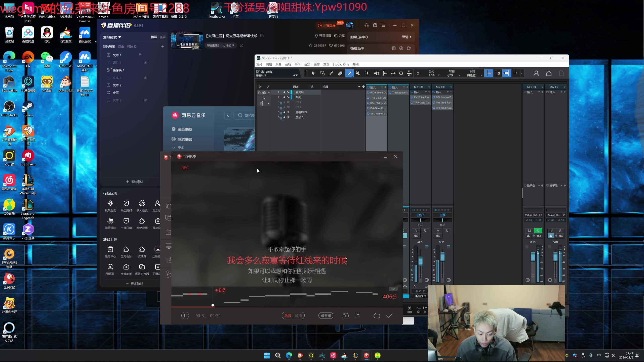Viewport: 644px width, 362px height.
Task: Show the hidden 文本 4 source
Action: click(145, 78)
